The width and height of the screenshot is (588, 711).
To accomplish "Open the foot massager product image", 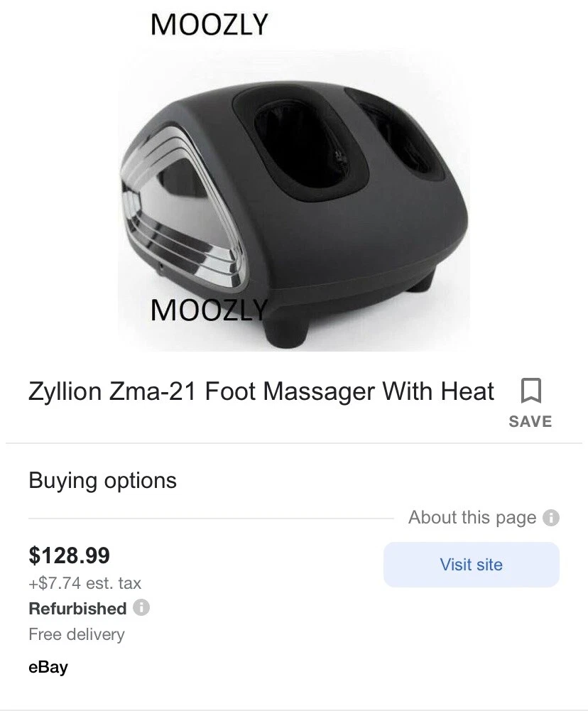I will (294, 200).
